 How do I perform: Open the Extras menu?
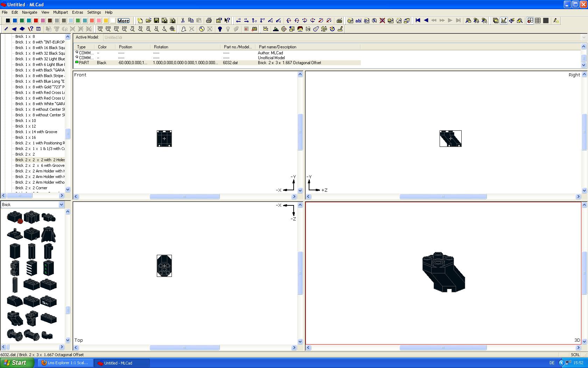click(78, 12)
